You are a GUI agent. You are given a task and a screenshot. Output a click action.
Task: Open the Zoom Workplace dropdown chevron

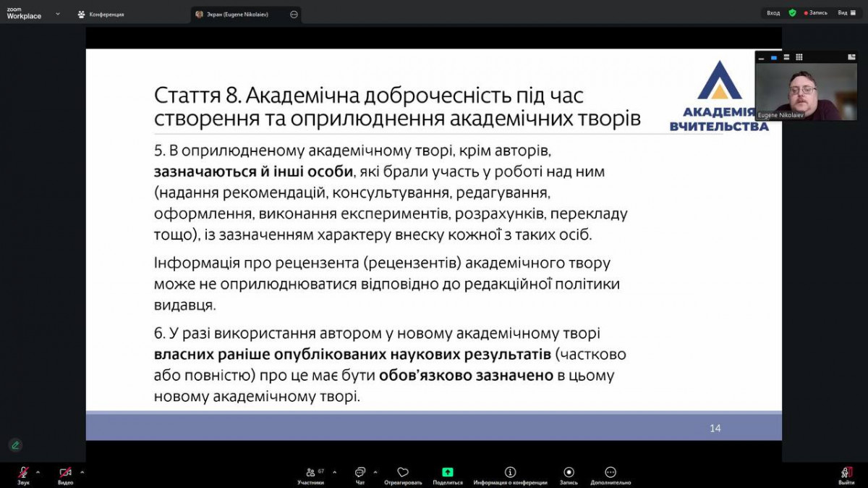[x=58, y=13]
